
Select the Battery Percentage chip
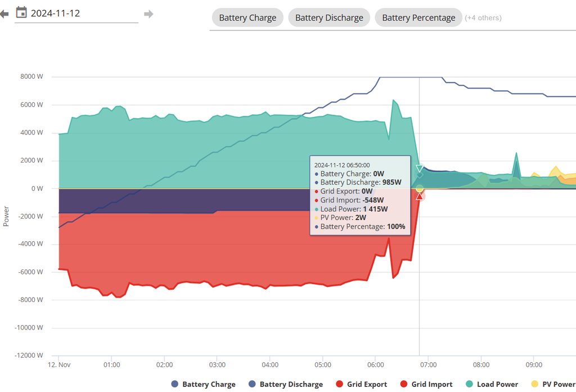coord(418,17)
